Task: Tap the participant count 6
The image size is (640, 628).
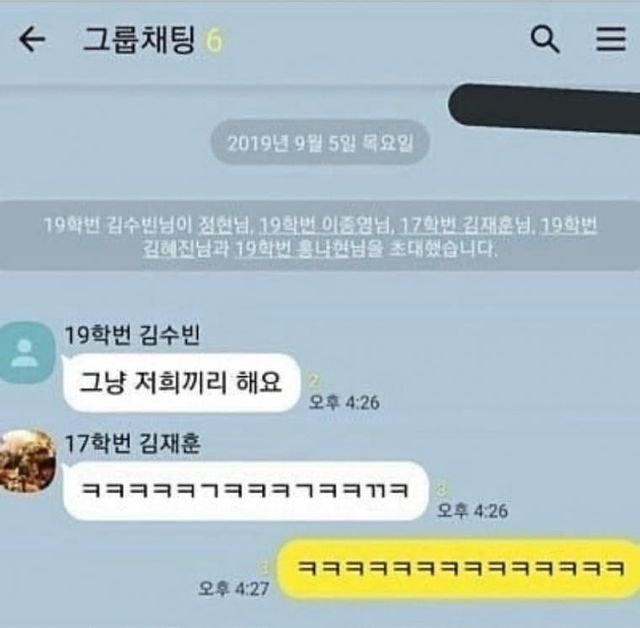Action: (x=214, y=40)
